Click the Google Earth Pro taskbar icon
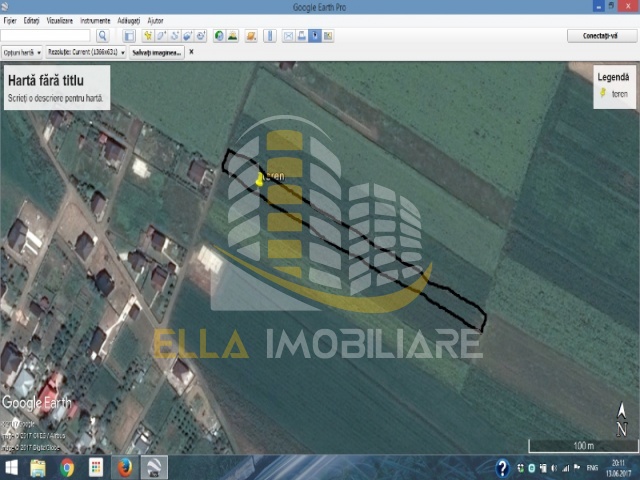Image resolution: width=640 pixels, height=480 pixels. pyautogui.click(x=154, y=468)
